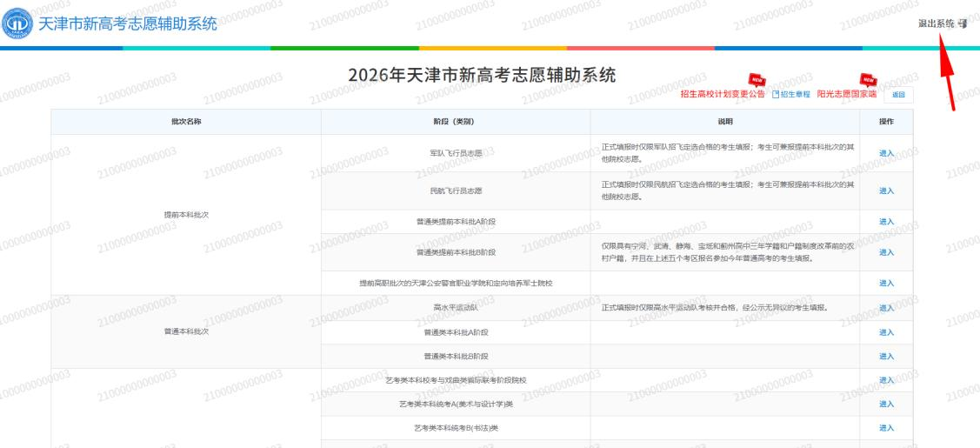Click the 民航飞行员志愿 stage cell
The height and width of the screenshot is (448, 980).
456,191
